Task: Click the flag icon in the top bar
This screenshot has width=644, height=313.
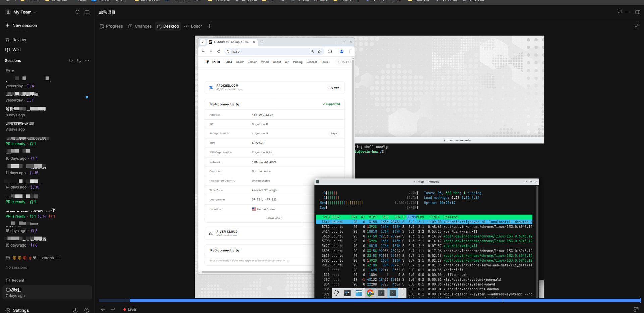Action: pyautogui.click(x=619, y=12)
